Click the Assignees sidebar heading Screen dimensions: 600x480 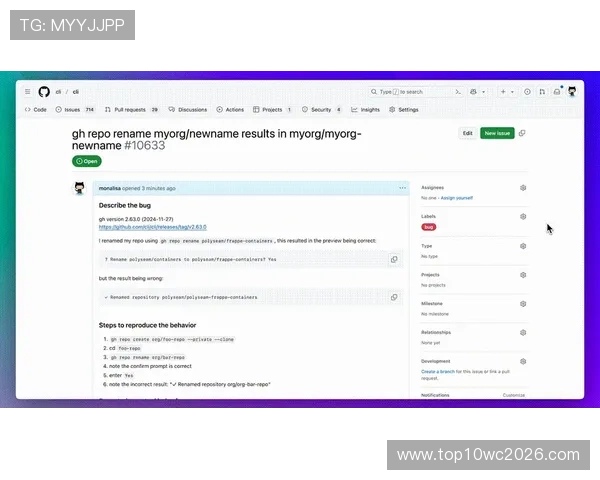(x=432, y=188)
